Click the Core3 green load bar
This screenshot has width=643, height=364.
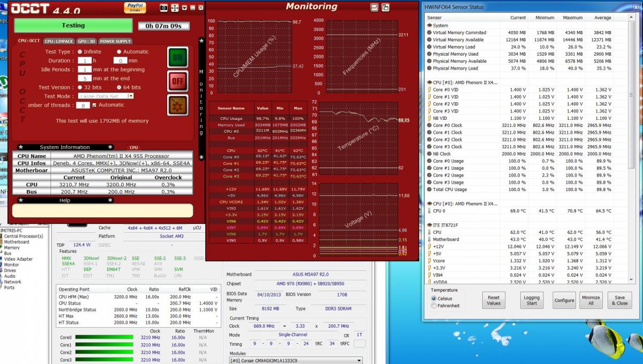coord(104,360)
